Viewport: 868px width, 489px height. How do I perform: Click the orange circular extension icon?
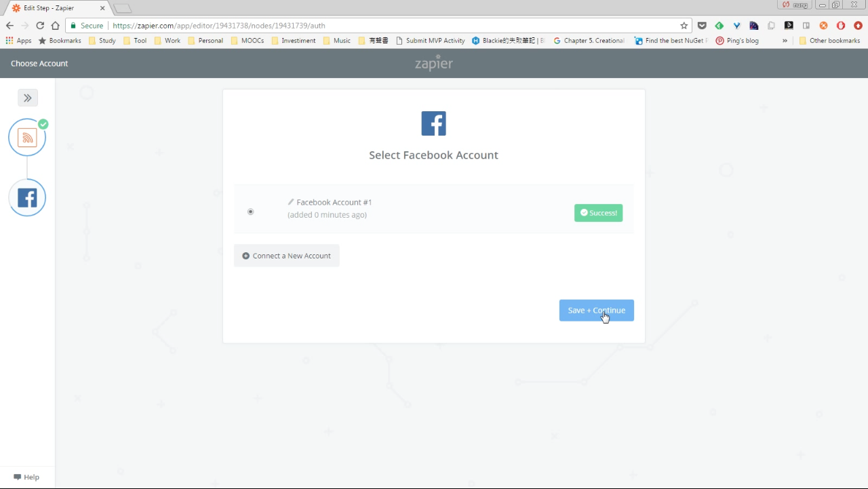[823, 26]
